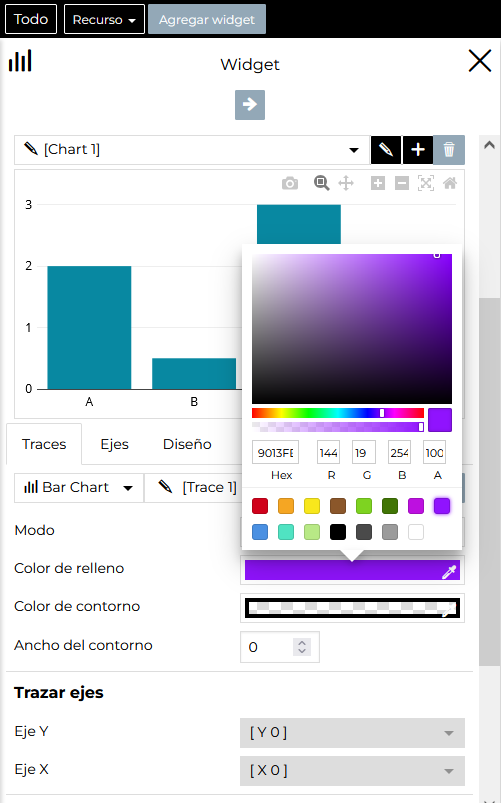The image size is (501, 803).
Task: Adjust the hue slider
Action: click(x=338, y=413)
